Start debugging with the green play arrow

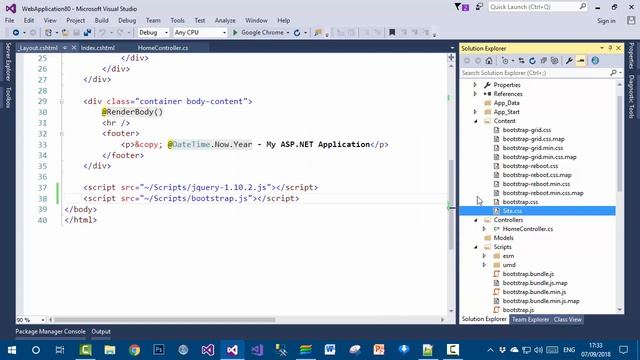point(235,33)
